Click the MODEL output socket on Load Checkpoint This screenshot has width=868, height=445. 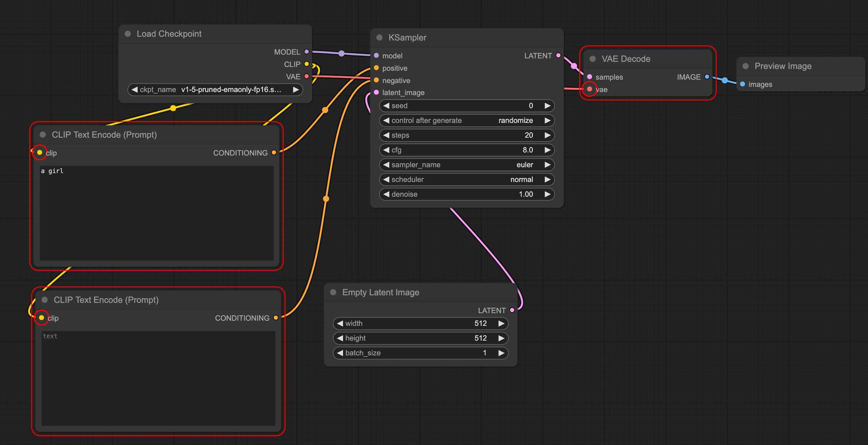tap(307, 52)
